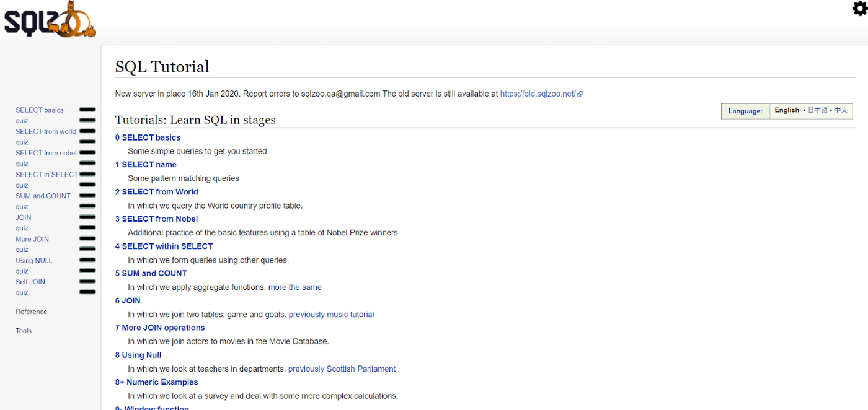Screen dimensions: 868x410
Task: Open the 4 SELECT within SELECT tutorial
Action: (x=164, y=246)
